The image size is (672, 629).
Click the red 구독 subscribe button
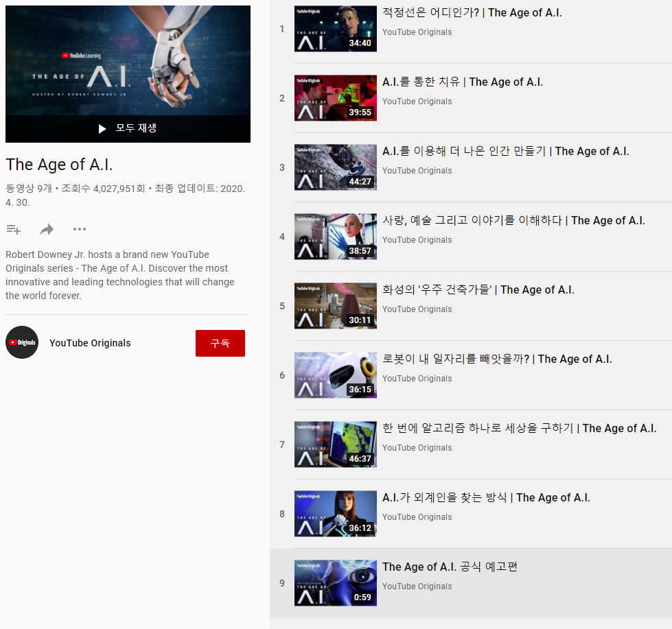coord(220,343)
